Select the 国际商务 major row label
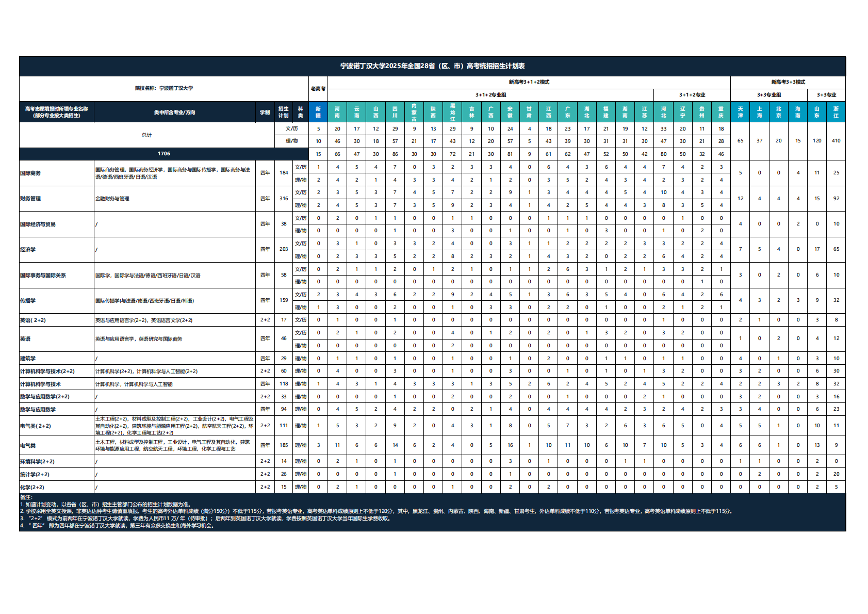868x614 pixels. point(31,173)
